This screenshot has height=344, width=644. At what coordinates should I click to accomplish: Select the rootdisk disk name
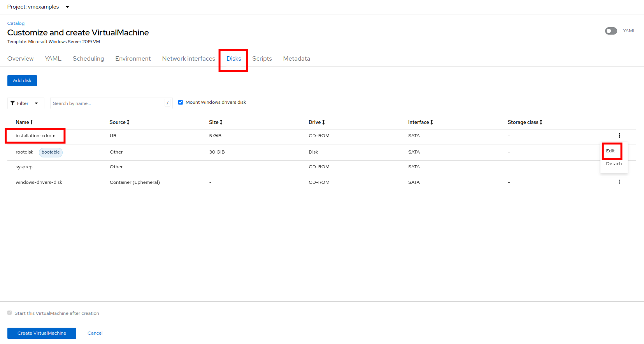[x=25, y=152]
